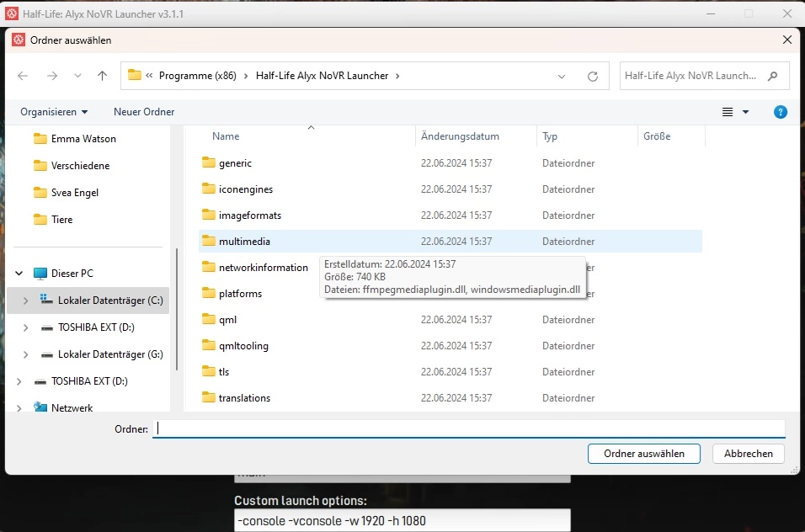Refresh the current folder view
The width and height of the screenshot is (805, 532).
click(593, 77)
